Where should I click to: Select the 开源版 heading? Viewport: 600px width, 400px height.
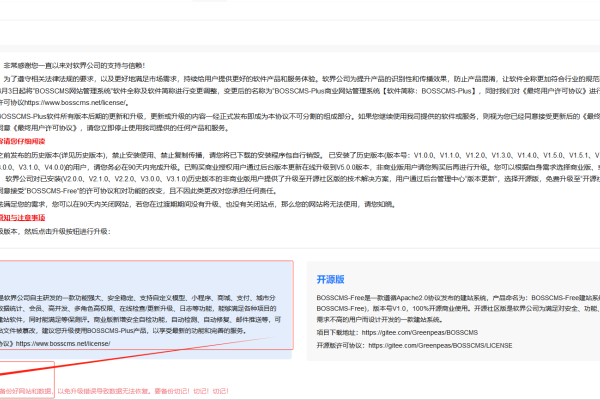click(x=330, y=279)
